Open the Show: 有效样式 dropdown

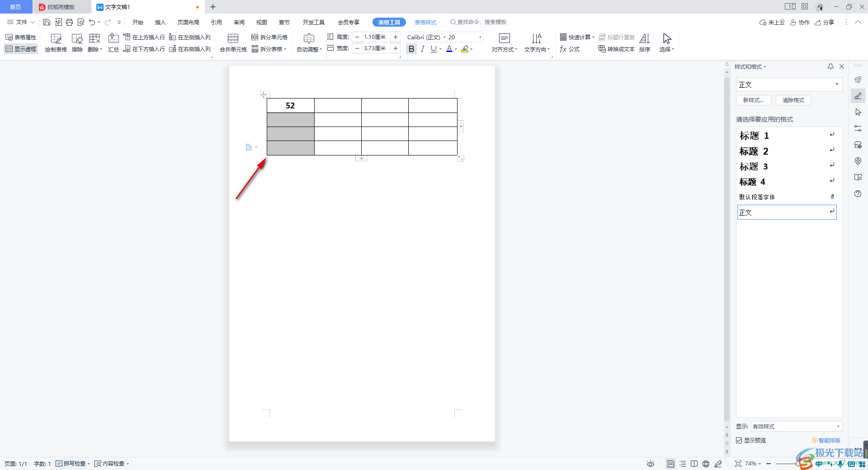(796, 426)
